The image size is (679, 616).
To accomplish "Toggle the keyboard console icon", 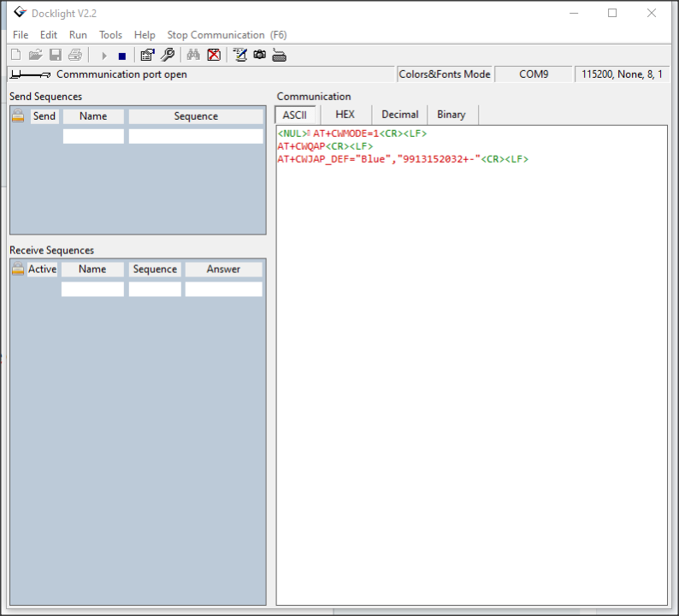I will pos(279,56).
